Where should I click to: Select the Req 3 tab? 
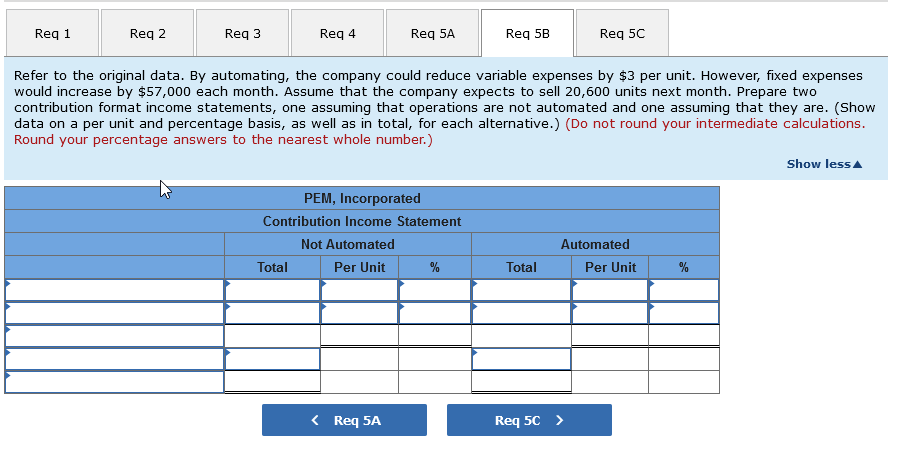coord(242,33)
